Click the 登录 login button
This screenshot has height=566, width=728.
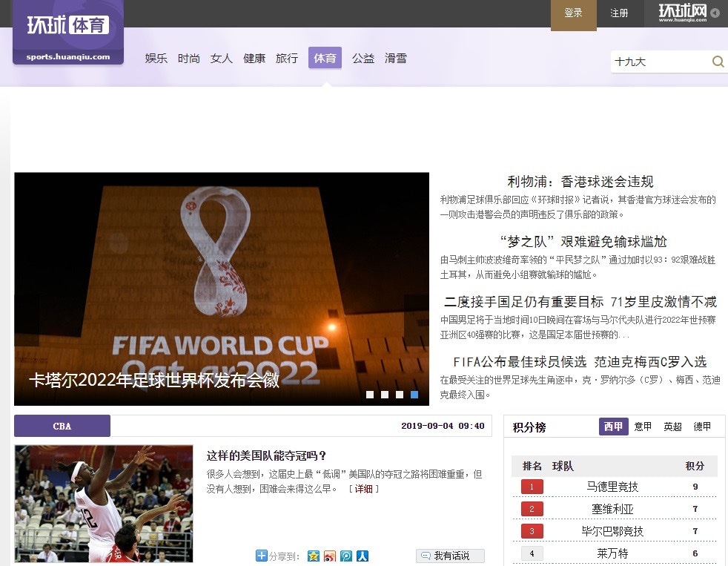(573, 13)
